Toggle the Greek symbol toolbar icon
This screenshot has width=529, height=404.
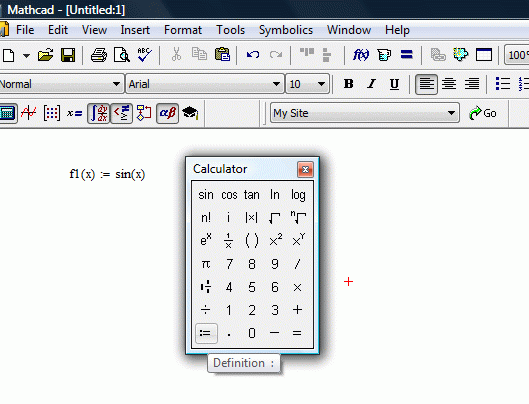click(167, 113)
